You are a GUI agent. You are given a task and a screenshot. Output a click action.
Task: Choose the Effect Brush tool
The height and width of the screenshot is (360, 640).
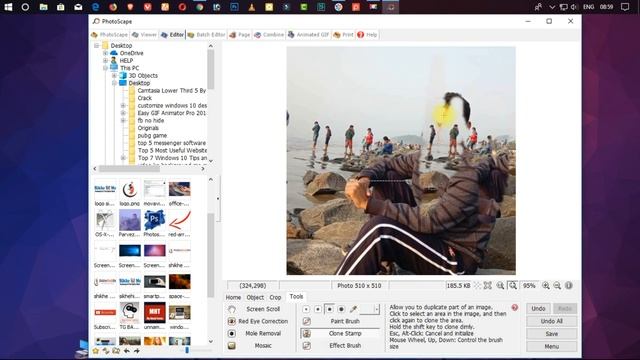[340, 346]
